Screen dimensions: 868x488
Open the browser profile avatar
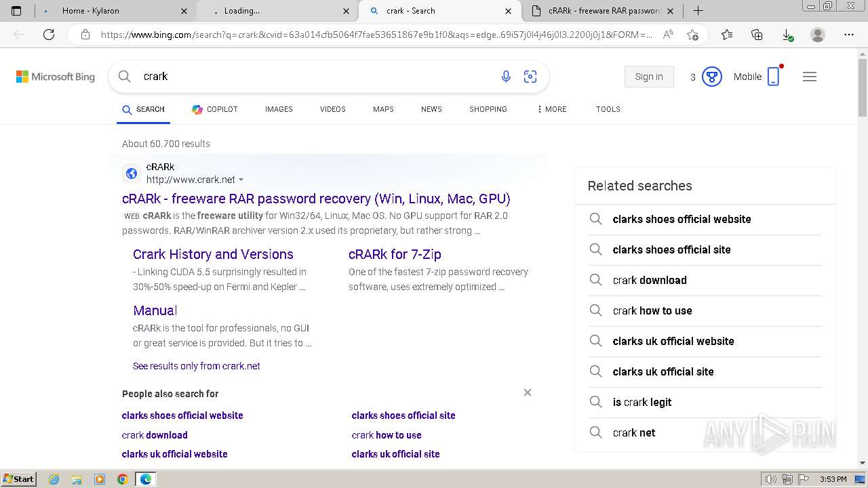818,35
